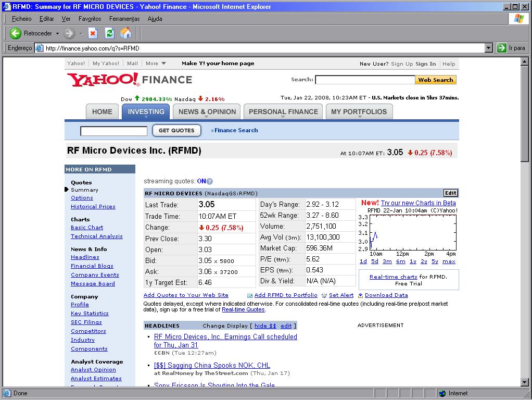Open the NEWS & OPINION tab
Screen dimensions: 532x400
point(207,111)
